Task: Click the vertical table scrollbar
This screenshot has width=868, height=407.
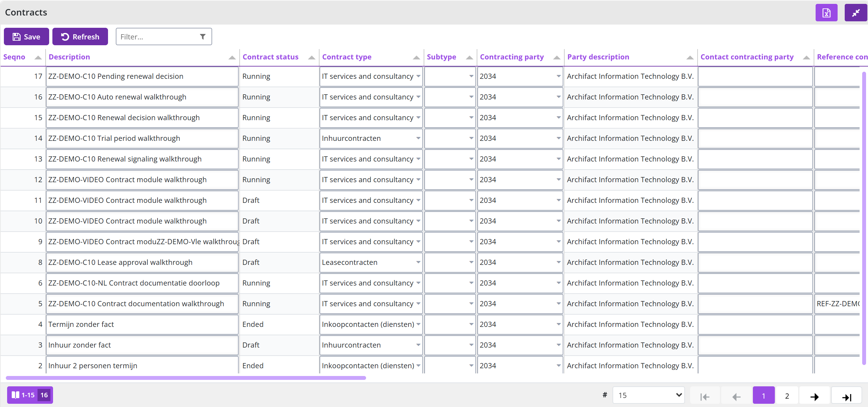Action: [x=863, y=218]
